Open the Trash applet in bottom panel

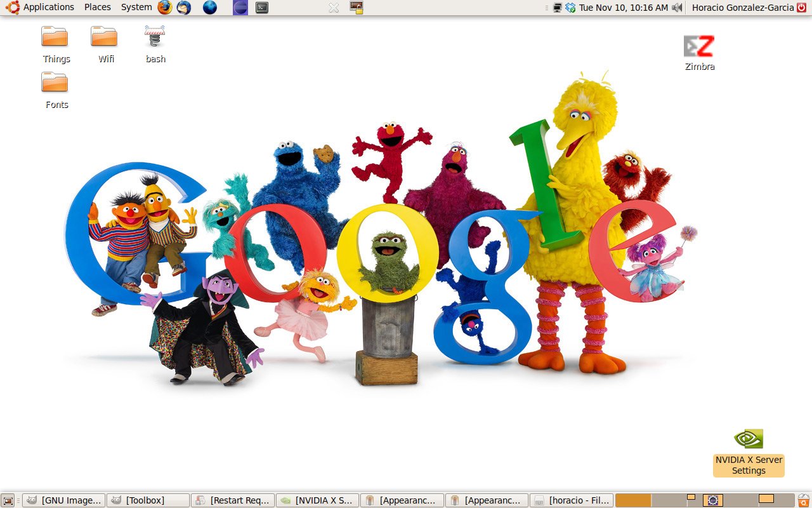click(x=803, y=500)
